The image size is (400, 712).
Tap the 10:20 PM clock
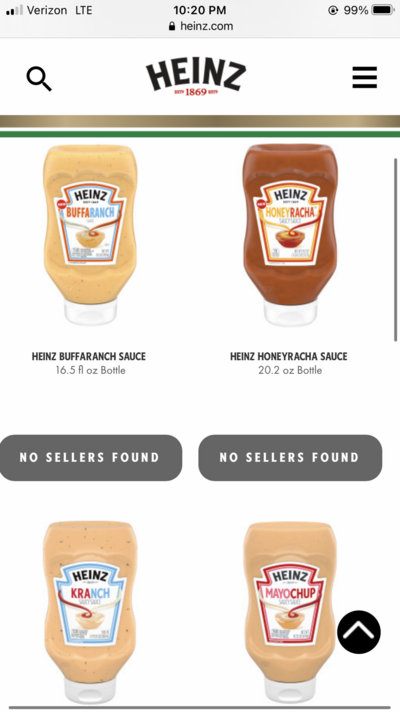200,10
